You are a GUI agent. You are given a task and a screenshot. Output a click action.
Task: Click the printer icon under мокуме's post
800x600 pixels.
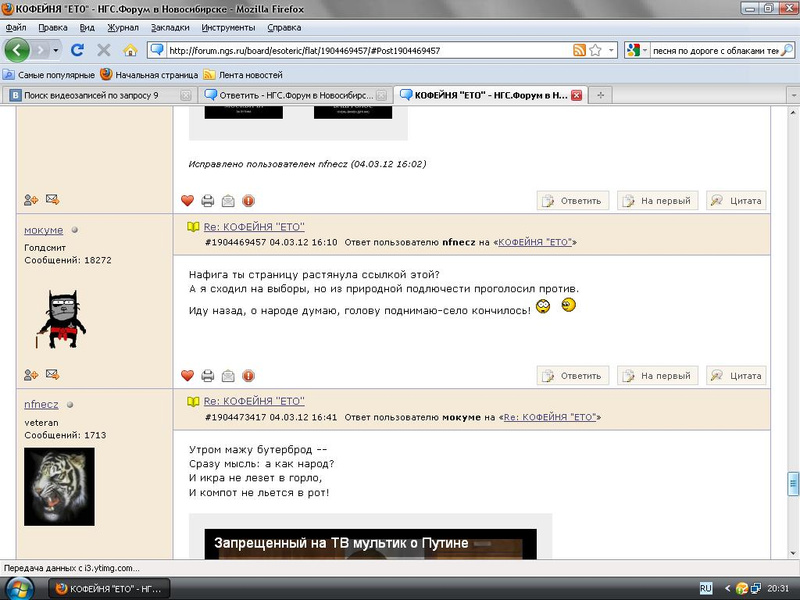tap(208, 376)
